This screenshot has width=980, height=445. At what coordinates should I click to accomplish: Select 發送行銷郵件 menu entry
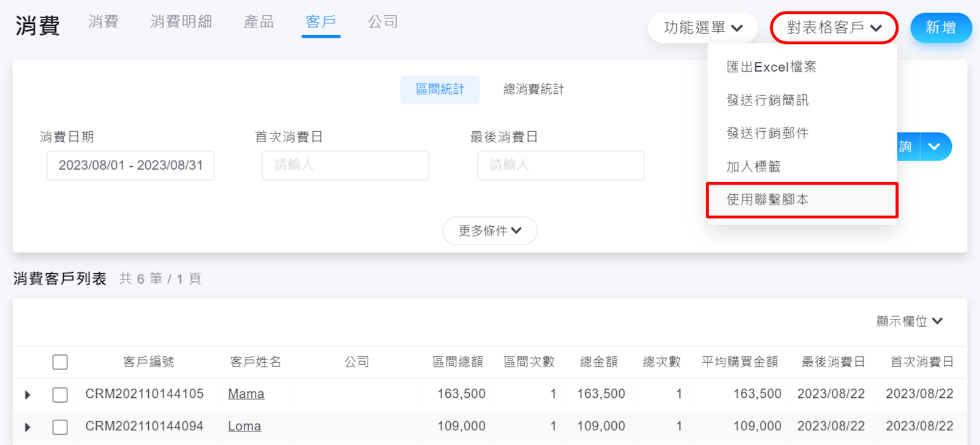coord(767,133)
